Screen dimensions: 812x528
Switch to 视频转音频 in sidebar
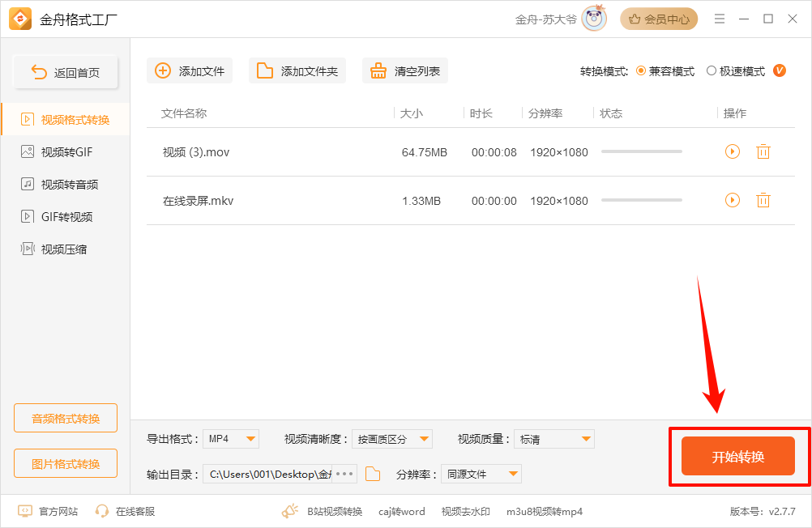point(66,185)
